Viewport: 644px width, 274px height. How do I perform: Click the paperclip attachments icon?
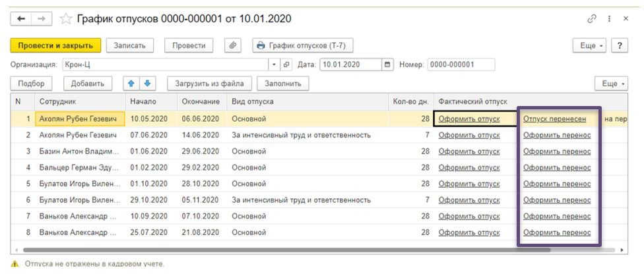tap(232, 45)
